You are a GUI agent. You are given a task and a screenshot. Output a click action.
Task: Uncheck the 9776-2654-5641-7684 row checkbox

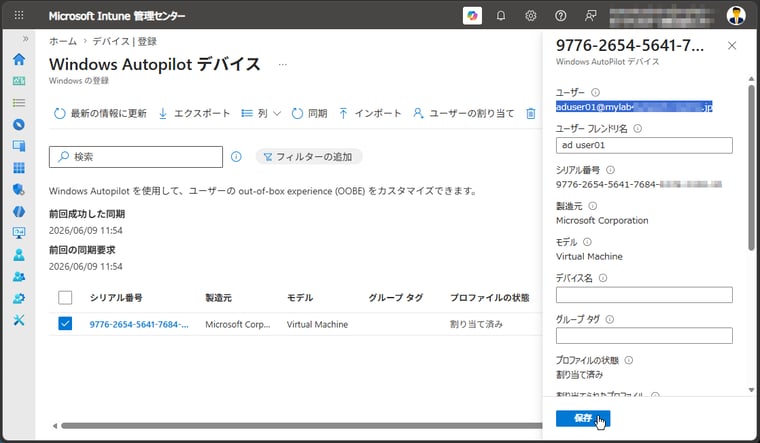coord(65,324)
